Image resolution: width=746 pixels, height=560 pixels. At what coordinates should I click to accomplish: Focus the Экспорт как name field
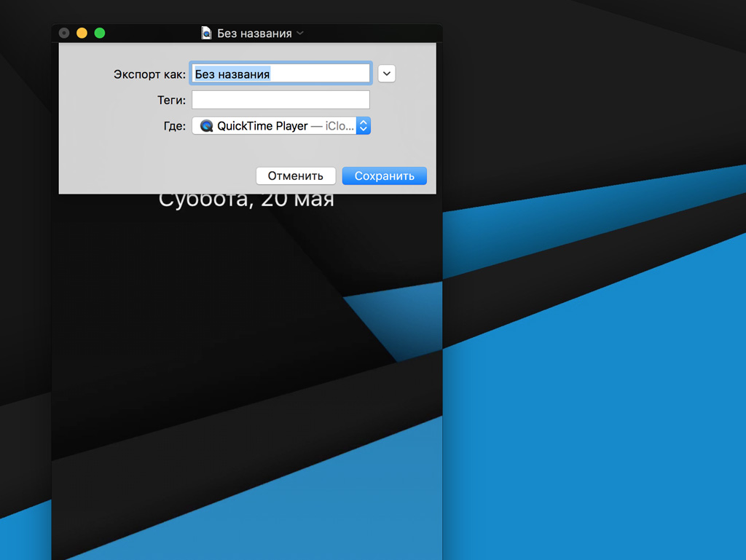[x=280, y=74]
